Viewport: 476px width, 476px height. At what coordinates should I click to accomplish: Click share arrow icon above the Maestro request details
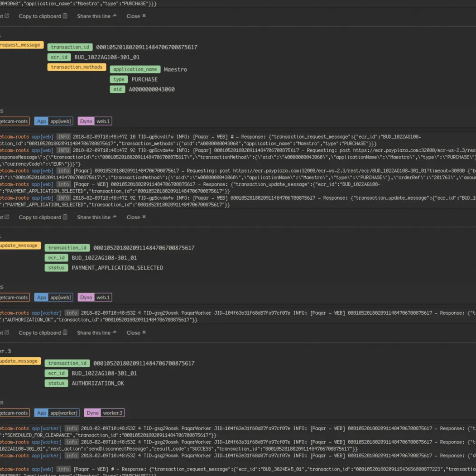115,16
